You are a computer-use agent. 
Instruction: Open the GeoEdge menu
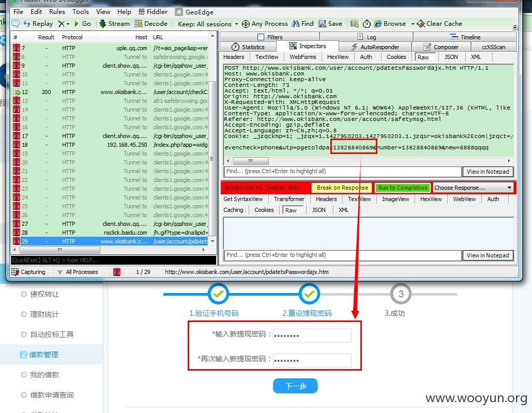[194, 12]
